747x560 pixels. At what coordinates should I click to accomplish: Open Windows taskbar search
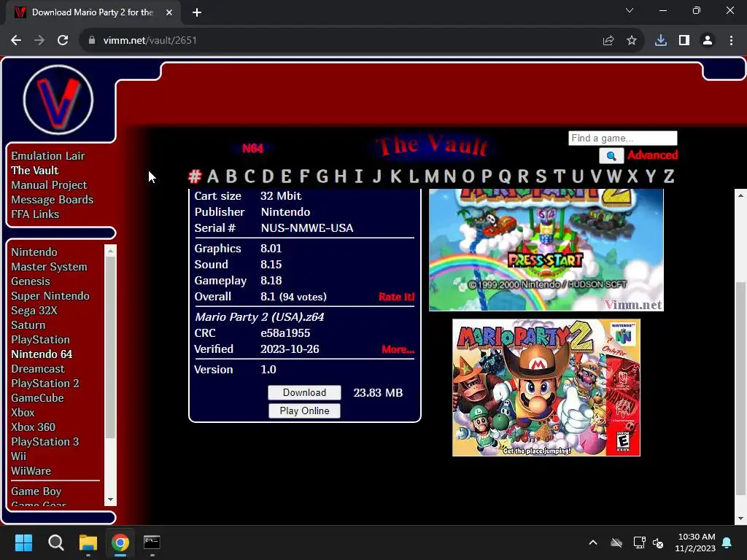(x=55, y=542)
